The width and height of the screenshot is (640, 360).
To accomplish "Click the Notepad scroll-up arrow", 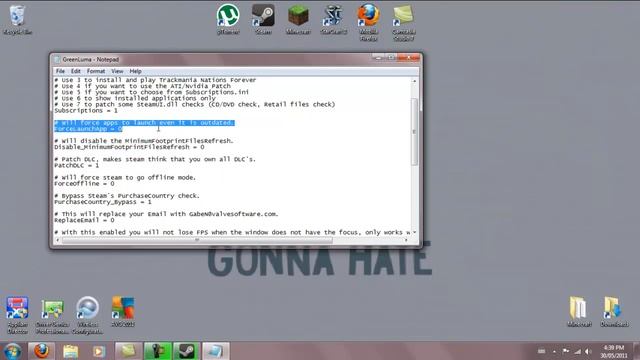I will point(414,81).
